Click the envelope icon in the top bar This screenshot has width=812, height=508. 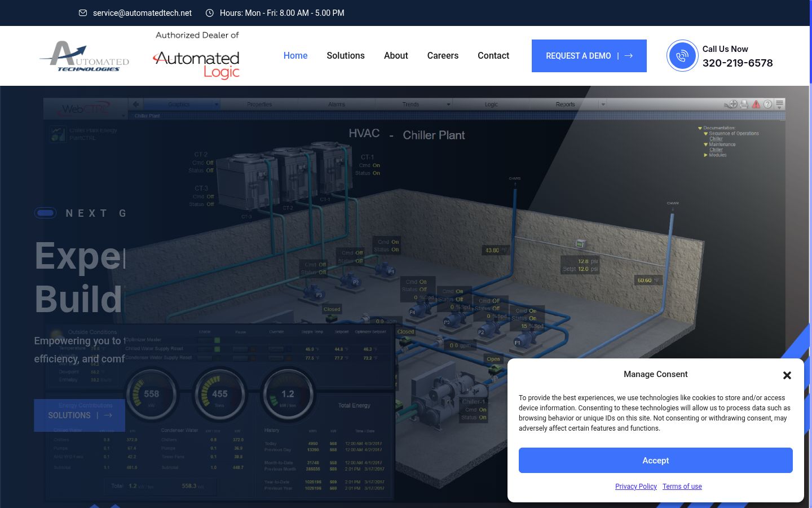(83, 13)
